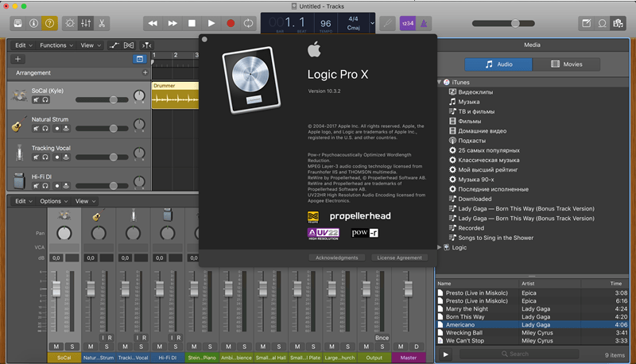This screenshot has width=636, height=364.
Task: Solo the Hi-Fi DI channel strip in mixer
Action: [x=176, y=347]
